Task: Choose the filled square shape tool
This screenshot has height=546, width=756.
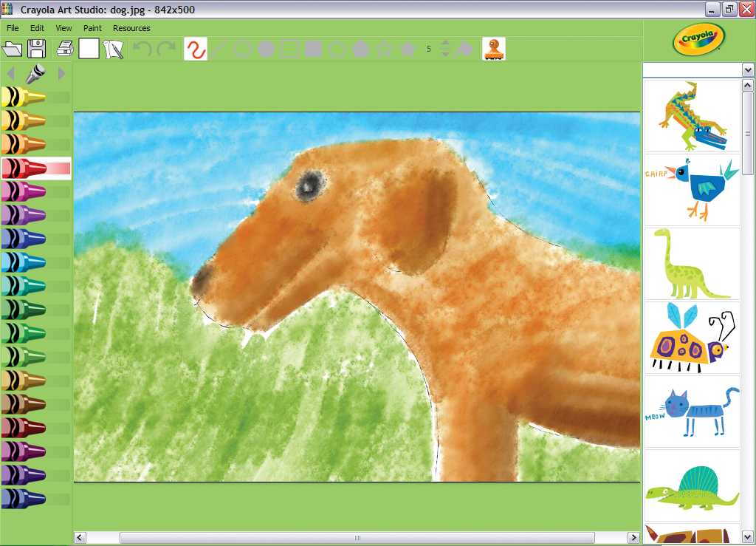Action: [313, 50]
